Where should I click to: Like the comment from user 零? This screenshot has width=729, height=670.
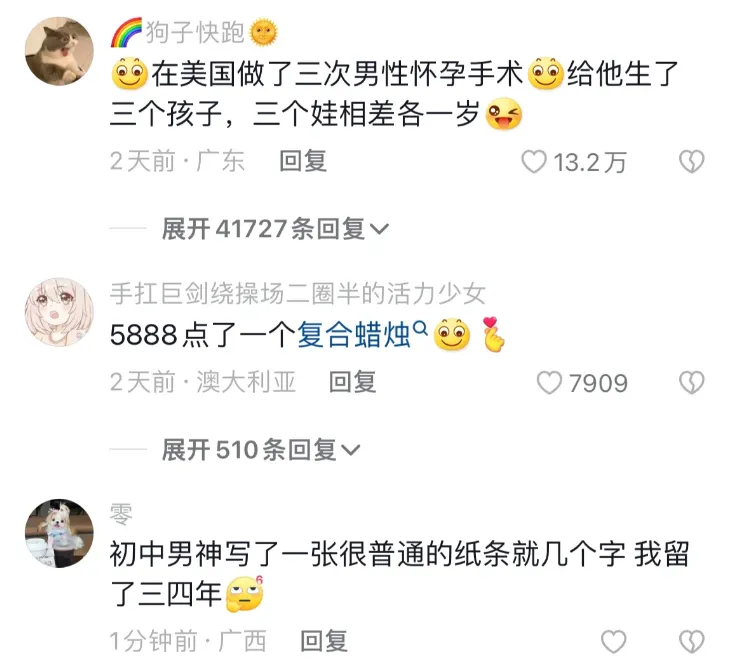pos(613,642)
